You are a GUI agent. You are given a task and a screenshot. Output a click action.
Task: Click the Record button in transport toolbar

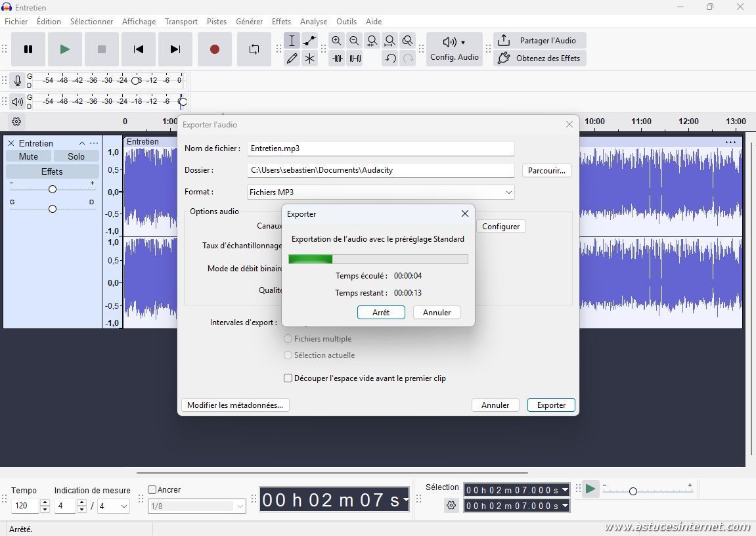[x=214, y=49]
